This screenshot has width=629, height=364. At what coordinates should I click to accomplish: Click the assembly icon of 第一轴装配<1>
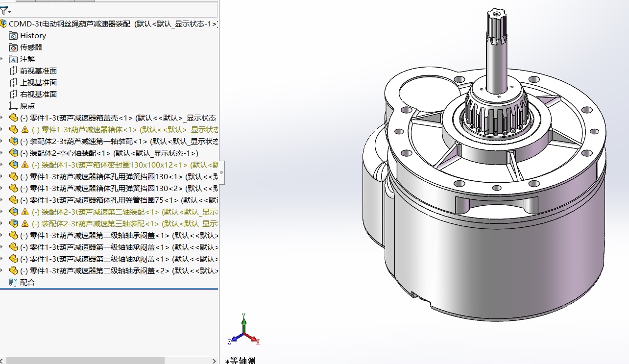(x=13, y=141)
